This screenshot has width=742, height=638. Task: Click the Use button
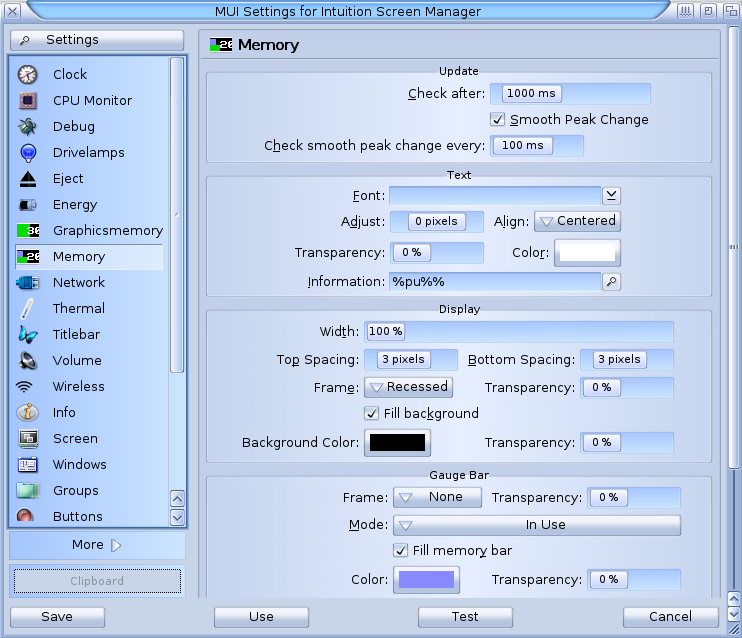pyautogui.click(x=261, y=617)
